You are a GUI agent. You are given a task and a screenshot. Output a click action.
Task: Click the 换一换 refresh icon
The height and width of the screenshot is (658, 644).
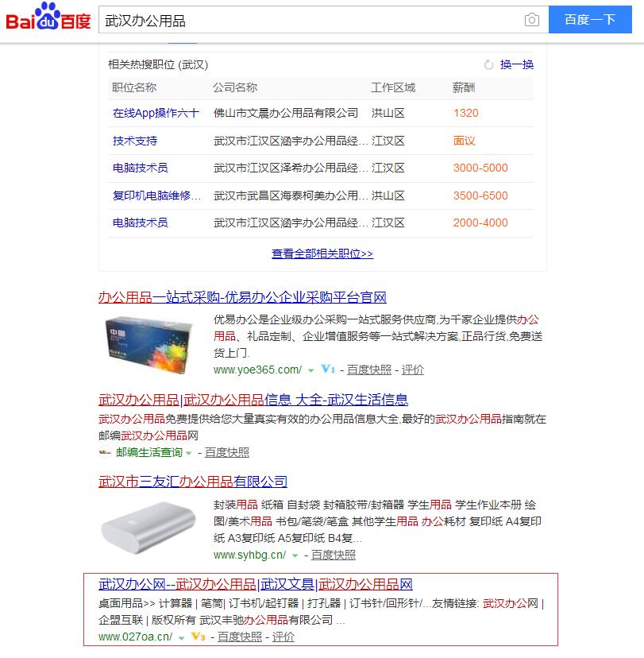point(489,64)
